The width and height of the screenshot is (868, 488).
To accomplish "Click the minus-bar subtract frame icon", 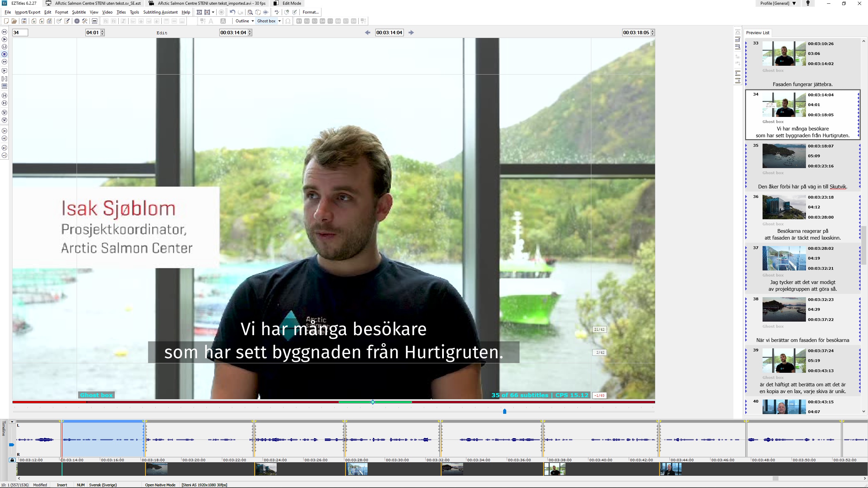I will pyautogui.click(x=4, y=155).
